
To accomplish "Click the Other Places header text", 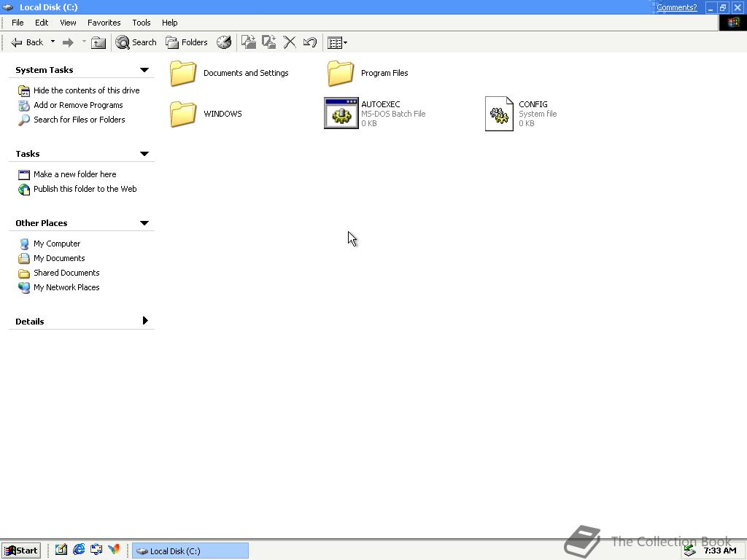I will point(42,223).
